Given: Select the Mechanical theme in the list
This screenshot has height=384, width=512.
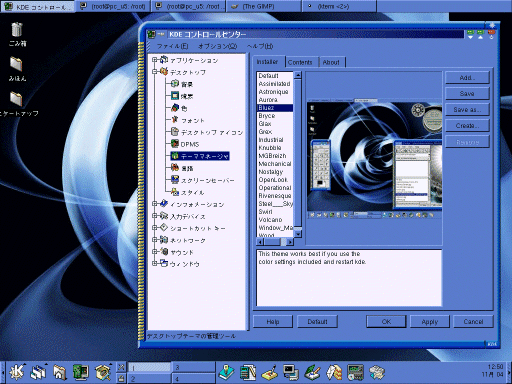Looking at the screenshot, I should click(x=275, y=164).
